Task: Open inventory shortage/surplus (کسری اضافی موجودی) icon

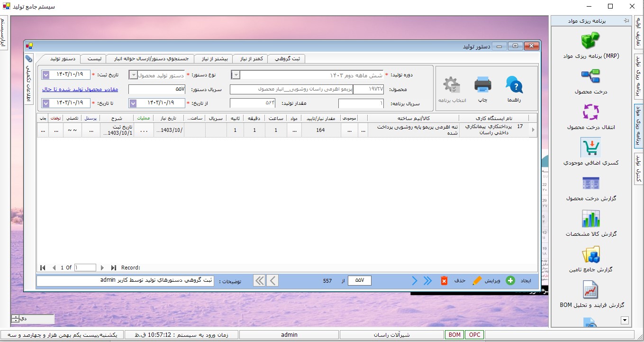Action: (590, 148)
